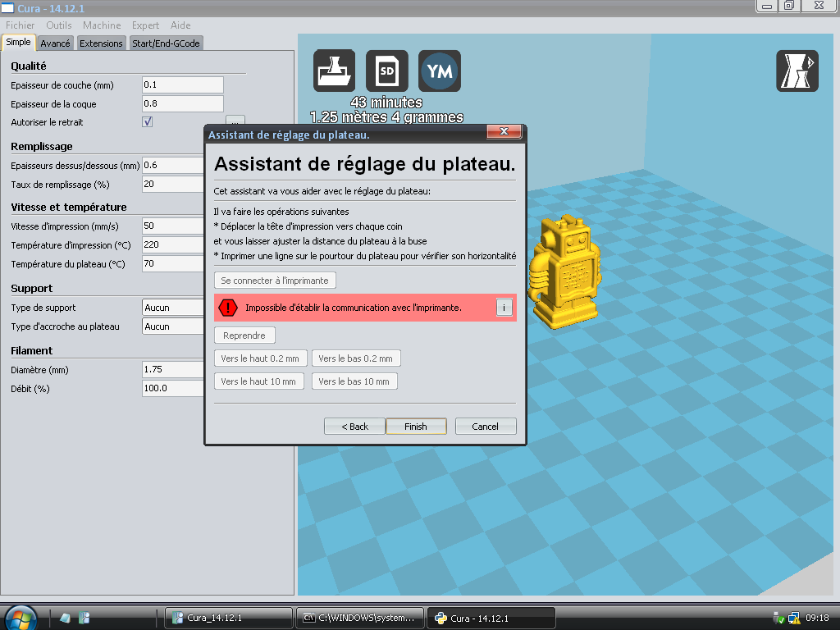Click the '...' button next to retrait

coord(235,121)
